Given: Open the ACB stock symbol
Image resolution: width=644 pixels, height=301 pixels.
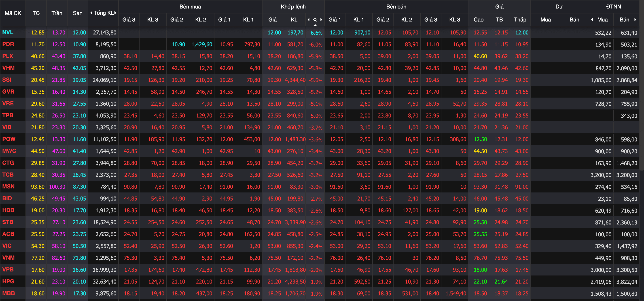Looking at the screenshot, I should point(8,234).
